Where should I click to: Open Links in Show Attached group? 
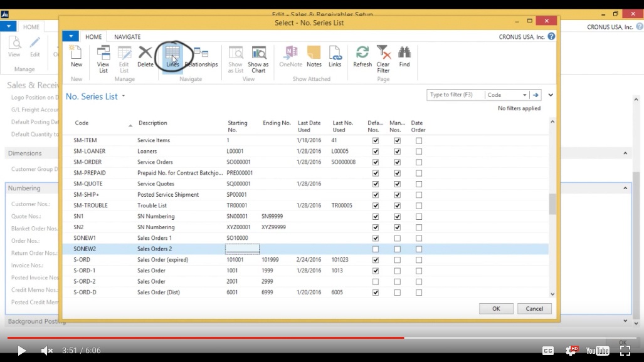(x=335, y=56)
